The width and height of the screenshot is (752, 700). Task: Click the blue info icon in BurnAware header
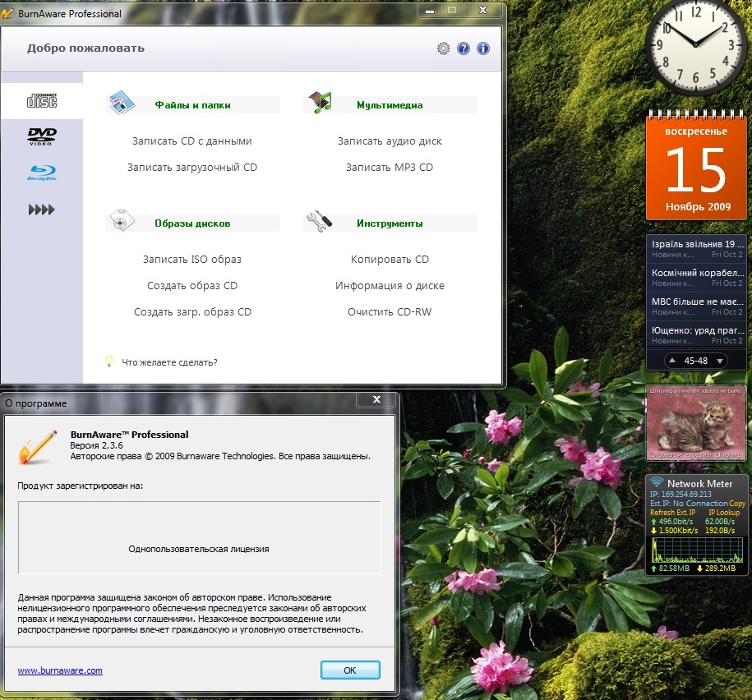pyautogui.click(x=483, y=48)
